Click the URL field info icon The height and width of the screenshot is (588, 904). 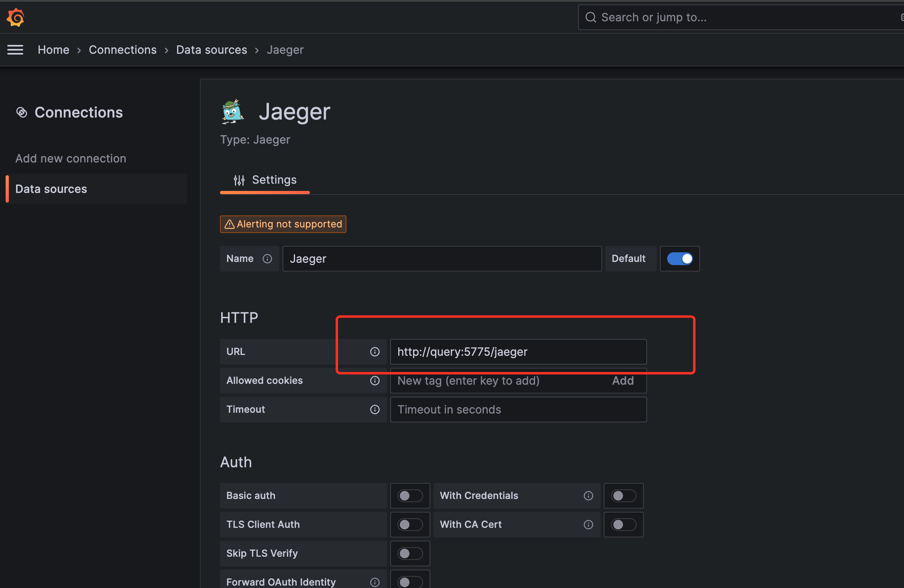pyautogui.click(x=375, y=352)
